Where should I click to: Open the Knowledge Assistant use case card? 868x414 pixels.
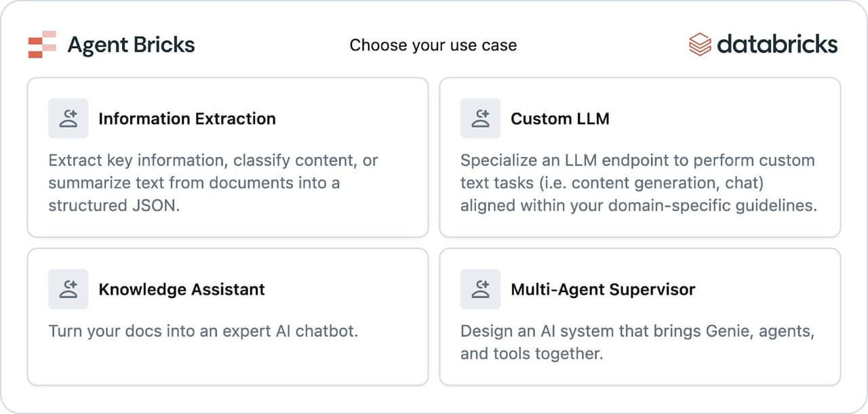227,316
